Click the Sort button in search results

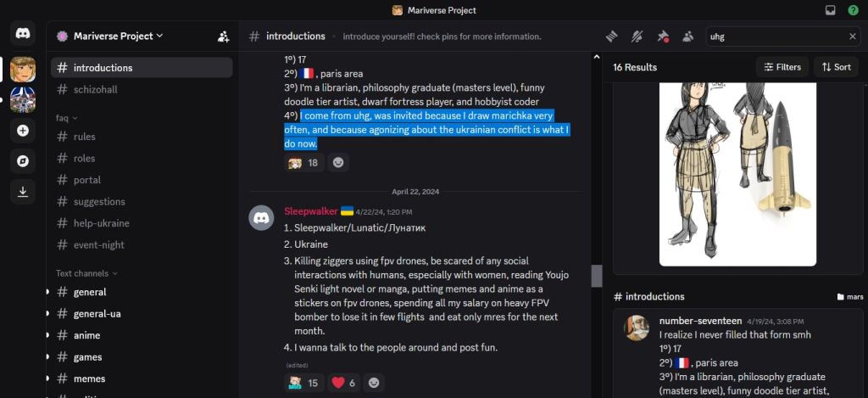836,67
